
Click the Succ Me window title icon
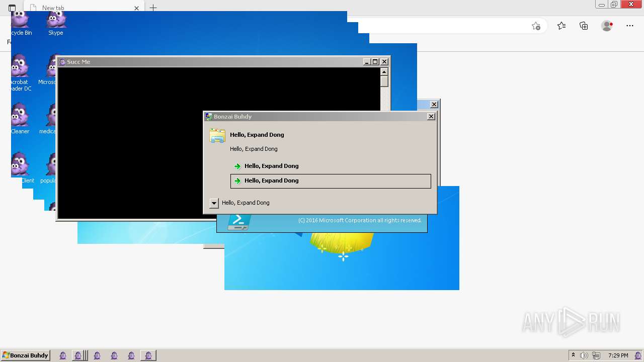62,62
